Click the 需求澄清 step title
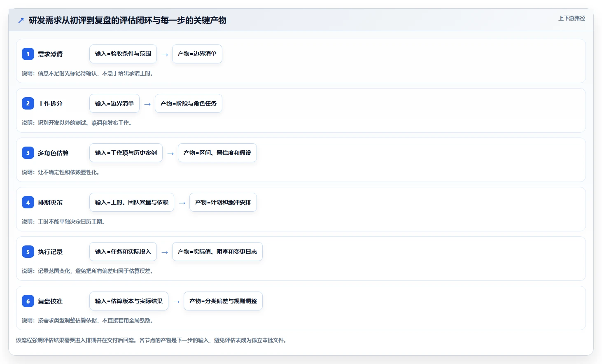Viewport: 602px width, 364px height. pos(50,54)
